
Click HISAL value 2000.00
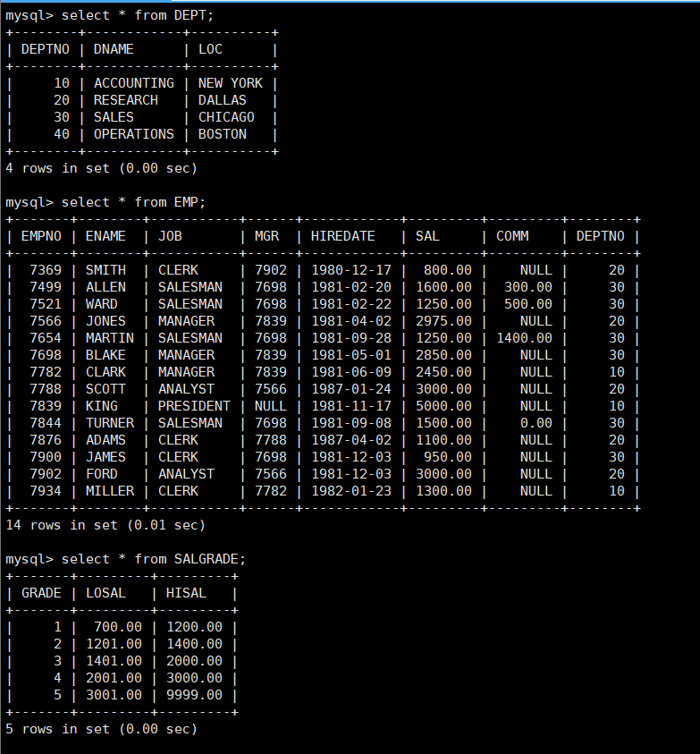194,661
